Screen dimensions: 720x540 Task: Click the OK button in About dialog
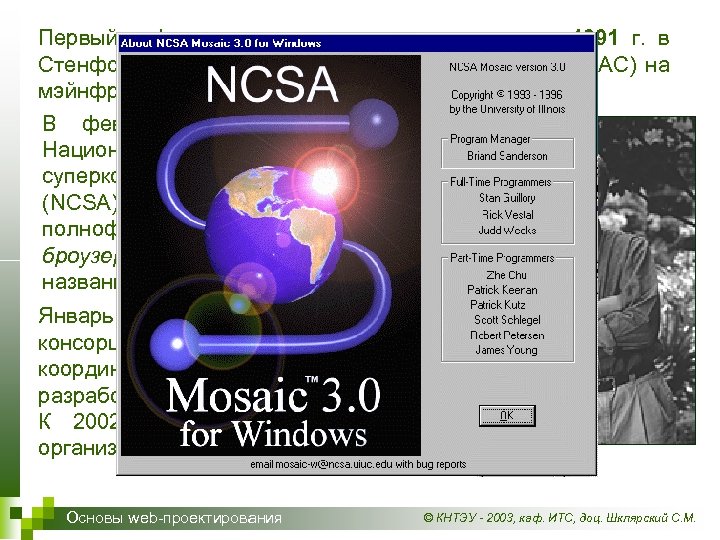(507, 416)
